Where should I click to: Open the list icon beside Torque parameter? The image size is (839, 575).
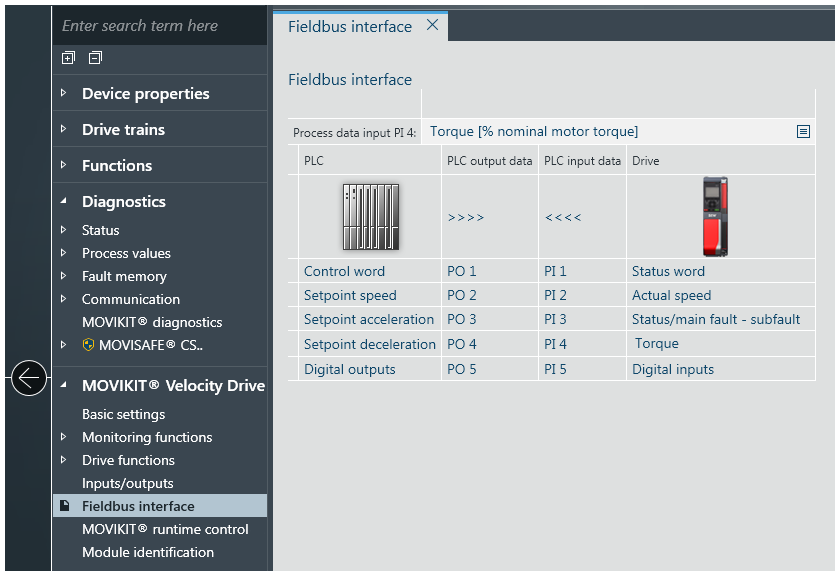[x=802, y=132]
